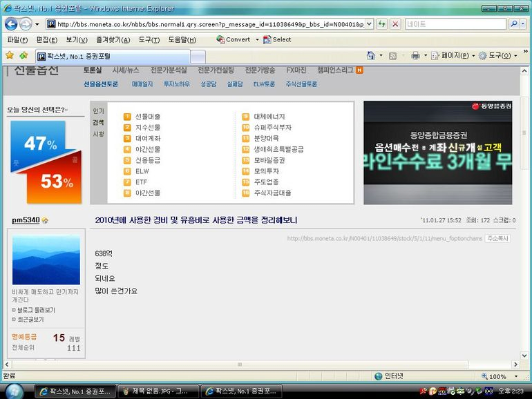Click the pm5340 author name link

[26, 220]
